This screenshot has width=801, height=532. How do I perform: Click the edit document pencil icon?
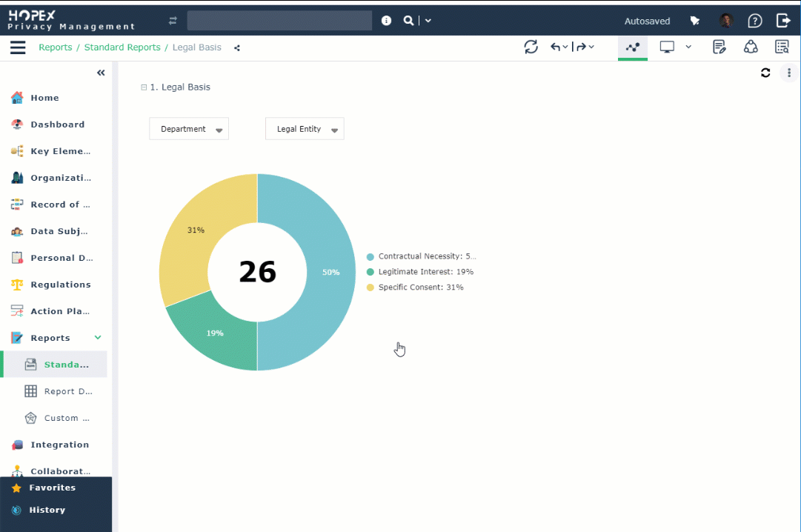pyautogui.click(x=719, y=47)
